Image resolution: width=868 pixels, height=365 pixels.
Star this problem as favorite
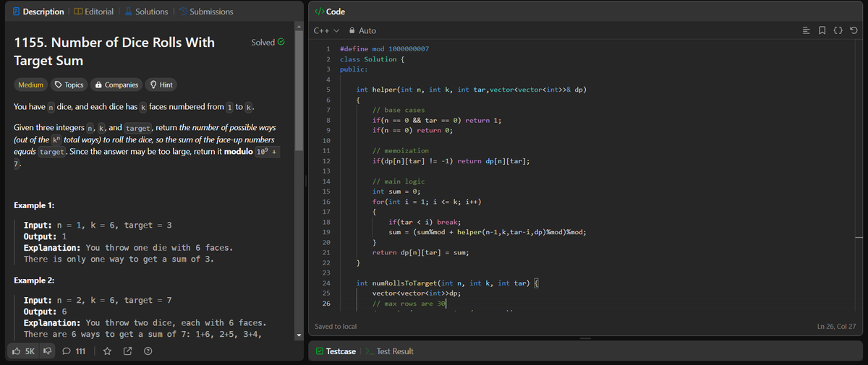106,351
